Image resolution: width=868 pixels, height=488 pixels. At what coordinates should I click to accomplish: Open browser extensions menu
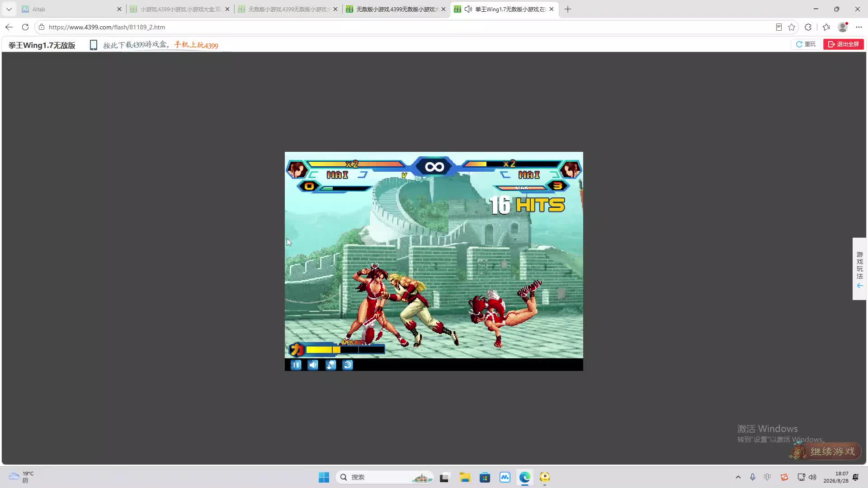click(808, 27)
